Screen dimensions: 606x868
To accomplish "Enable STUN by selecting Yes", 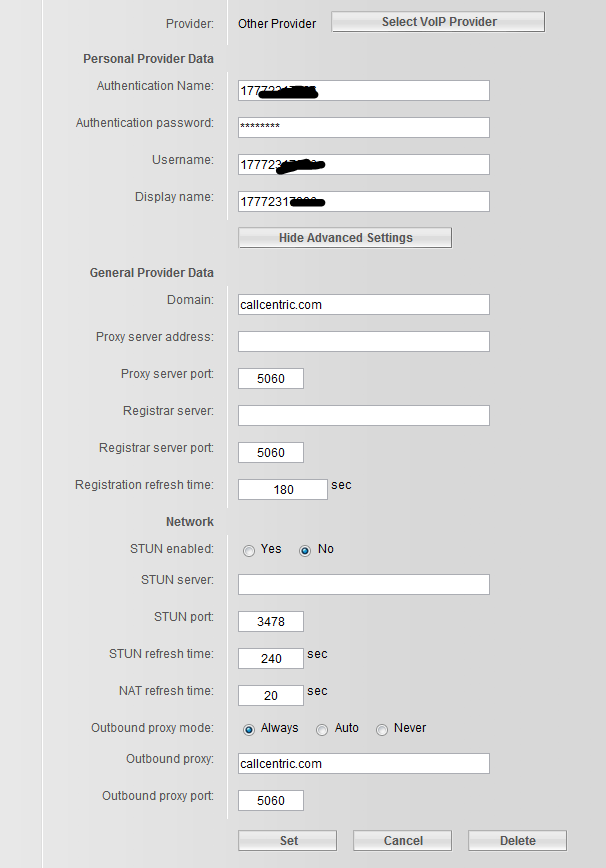I will tap(248, 549).
